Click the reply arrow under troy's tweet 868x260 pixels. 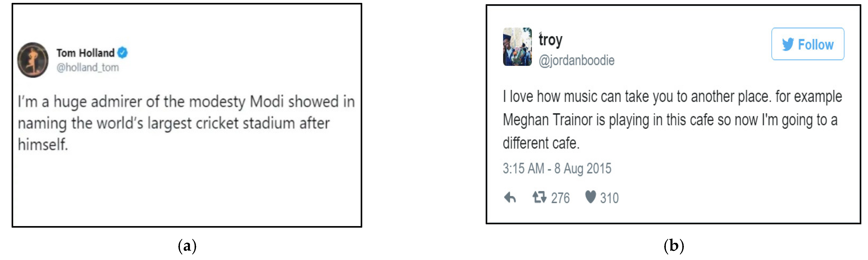[510, 197]
